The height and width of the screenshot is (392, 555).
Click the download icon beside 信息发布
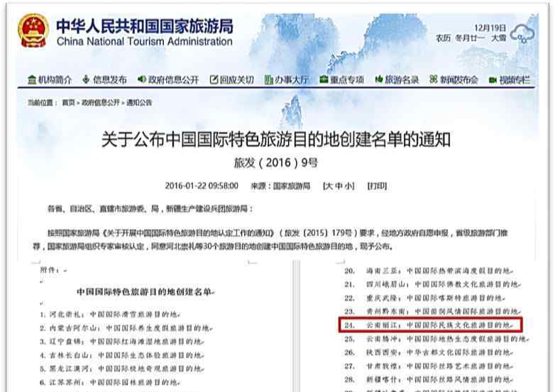click(x=86, y=79)
